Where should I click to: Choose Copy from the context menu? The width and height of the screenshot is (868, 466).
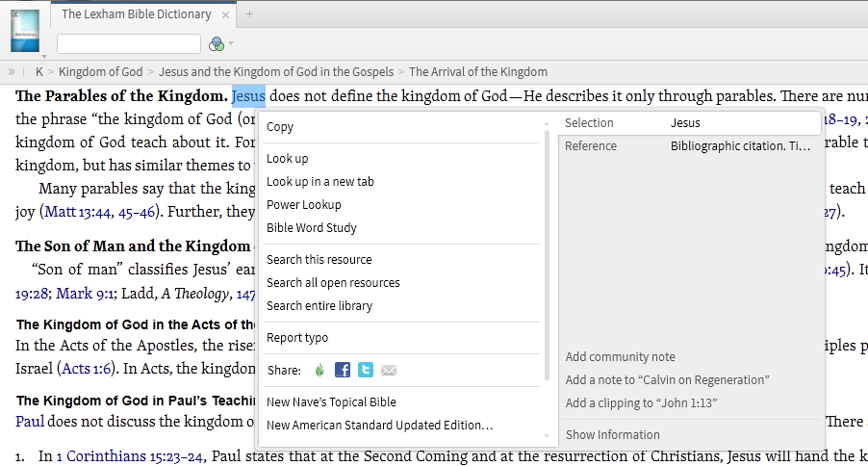click(x=280, y=127)
